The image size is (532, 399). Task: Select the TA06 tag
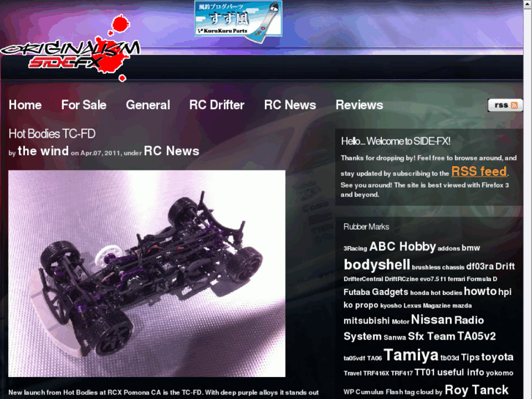point(375,358)
